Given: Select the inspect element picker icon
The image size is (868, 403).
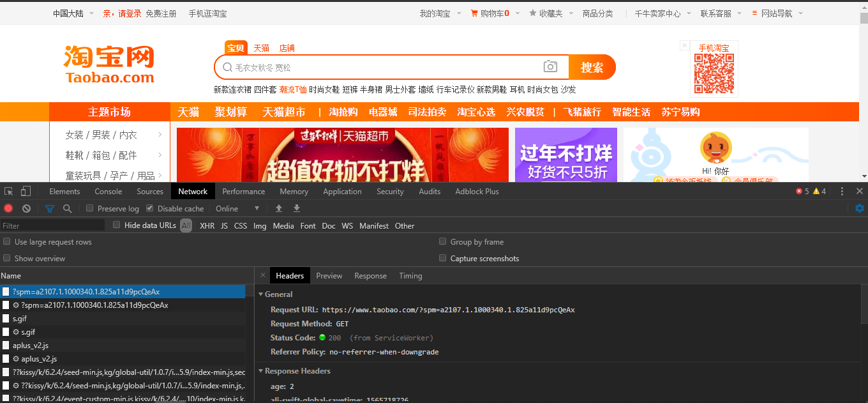Looking at the screenshot, I should (x=8, y=191).
